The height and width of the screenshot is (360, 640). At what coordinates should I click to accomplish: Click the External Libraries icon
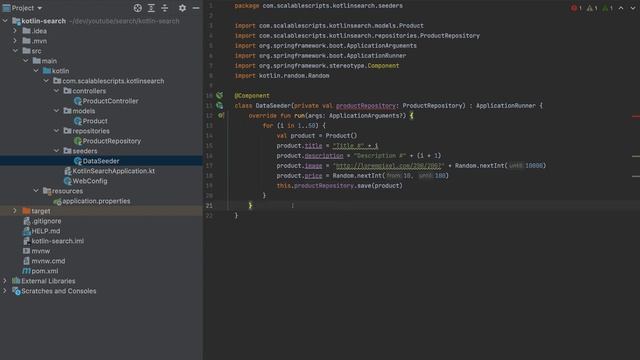[x=16, y=281]
